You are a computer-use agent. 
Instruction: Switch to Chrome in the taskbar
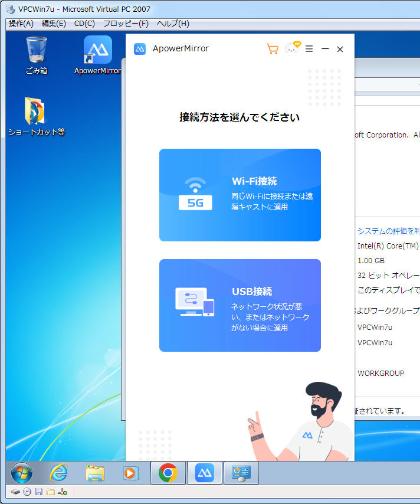tap(168, 473)
